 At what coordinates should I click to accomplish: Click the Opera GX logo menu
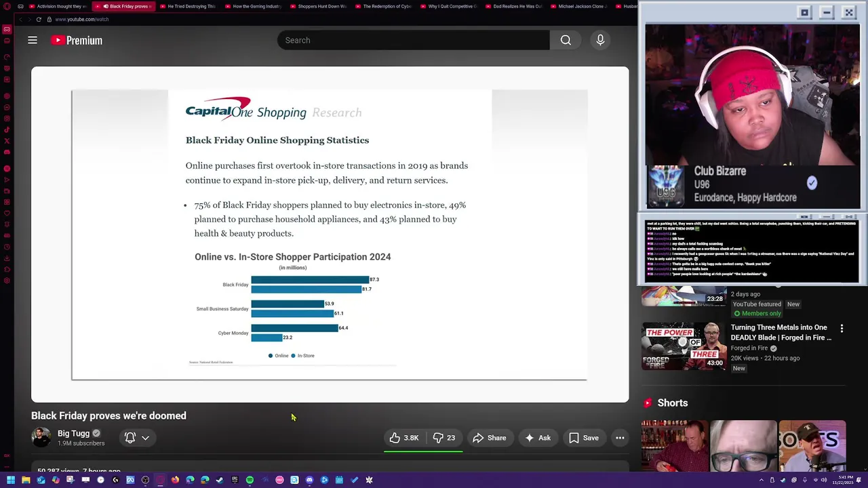pyautogui.click(x=6, y=6)
